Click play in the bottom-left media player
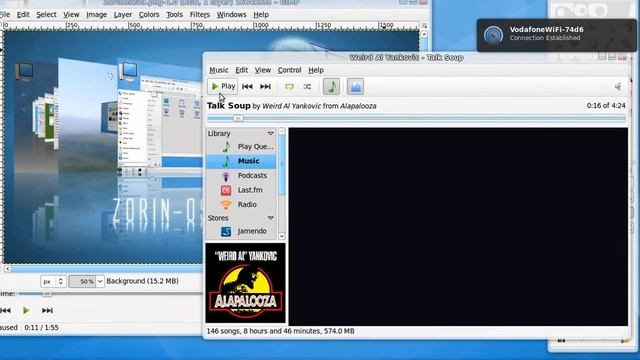 (x=26, y=311)
